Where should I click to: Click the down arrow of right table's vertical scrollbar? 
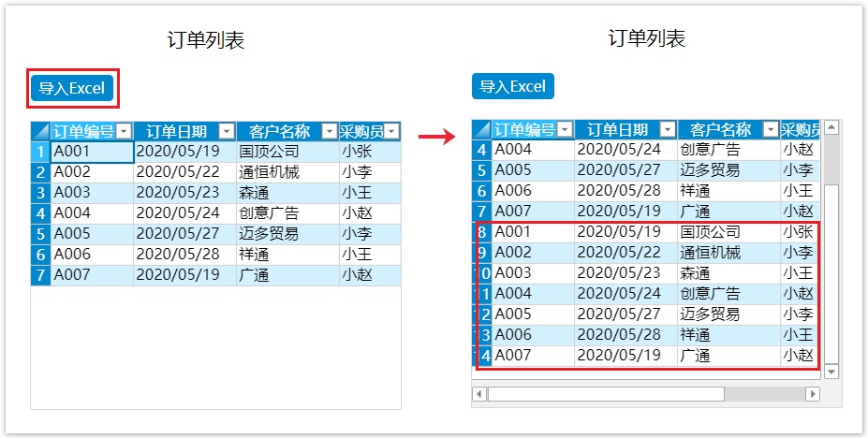[x=831, y=373]
